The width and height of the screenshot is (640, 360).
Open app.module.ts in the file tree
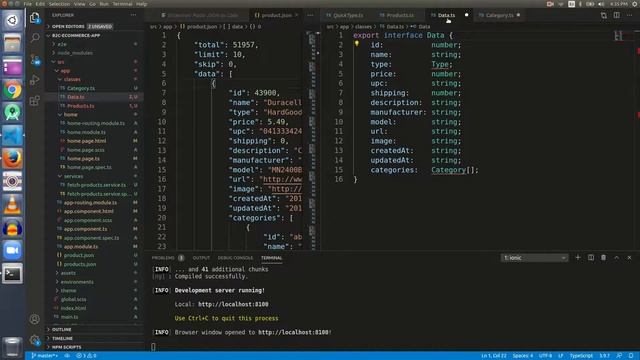(81, 247)
